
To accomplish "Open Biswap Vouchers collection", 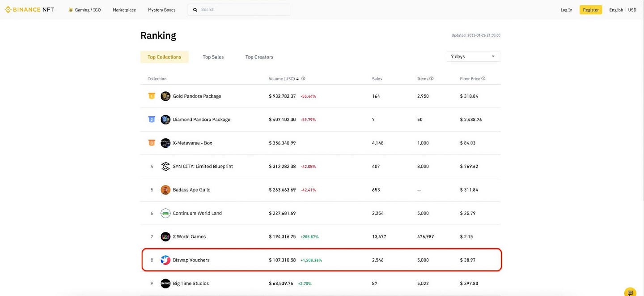I will tap(191, 260).
